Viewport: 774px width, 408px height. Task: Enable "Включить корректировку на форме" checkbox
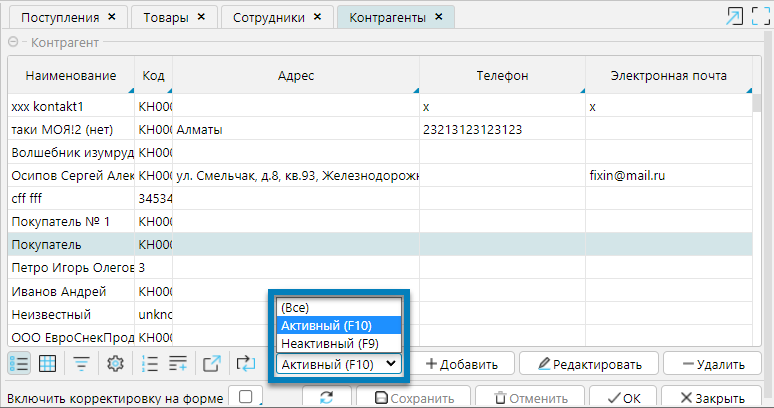245,398
